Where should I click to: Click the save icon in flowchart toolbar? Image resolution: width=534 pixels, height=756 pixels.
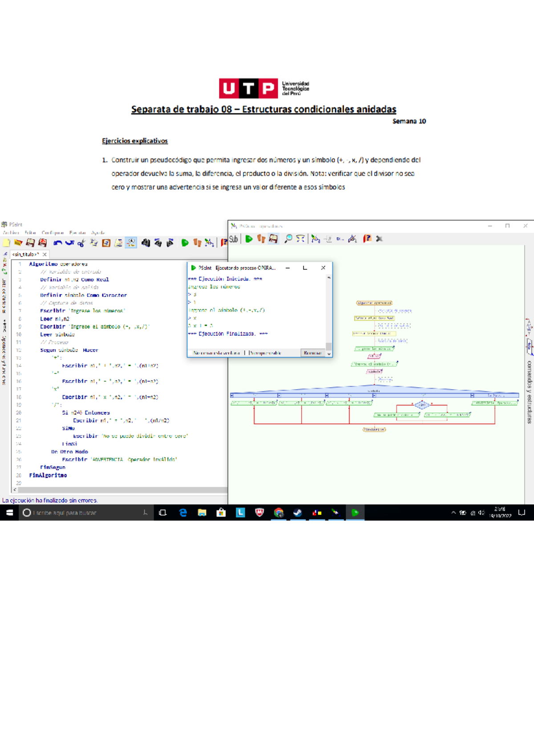[273, 239]
